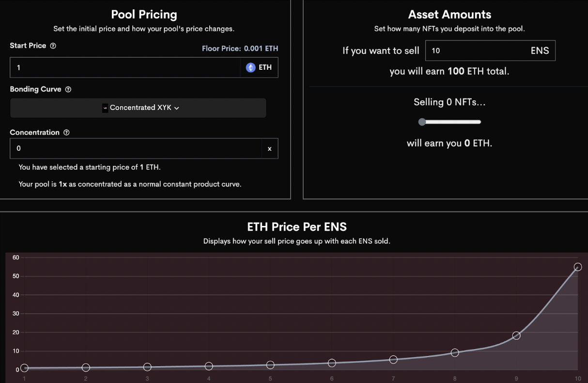Click the Start Price input field
Image resolution: width=588 pixels, height=383 pixels.
coord(125,68)
